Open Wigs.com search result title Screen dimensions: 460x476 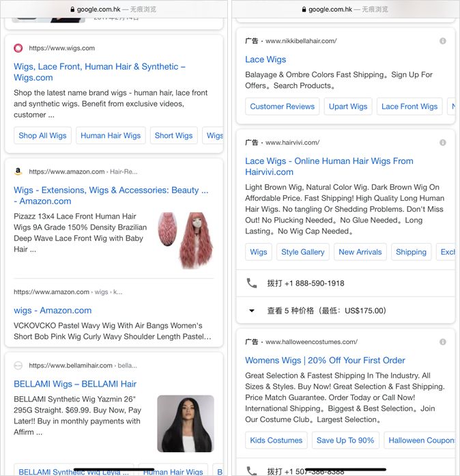pos(100,72)
